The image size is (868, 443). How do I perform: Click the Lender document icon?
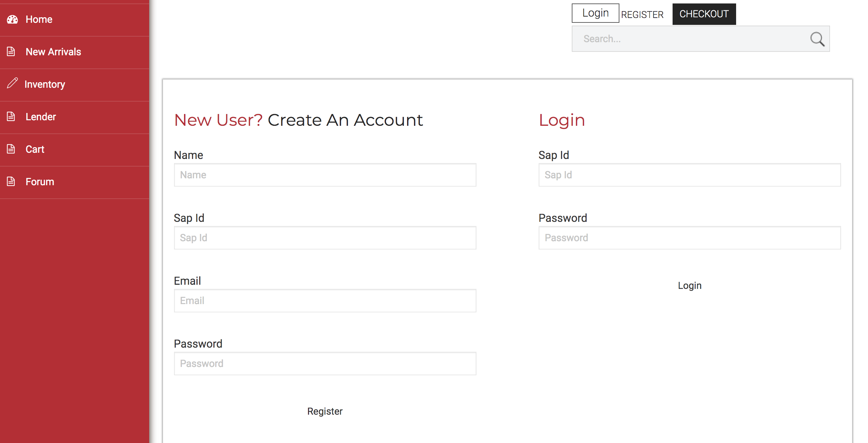[x=11, y=116]
